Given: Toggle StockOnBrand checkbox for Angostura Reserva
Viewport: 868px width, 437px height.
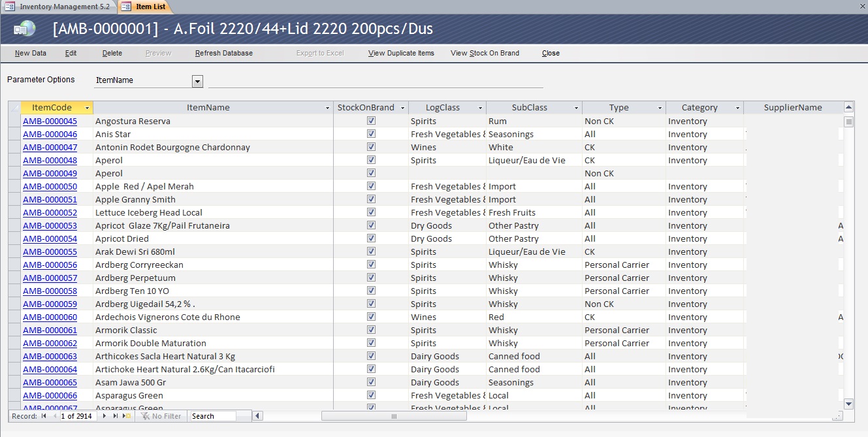Looking at the screenshot, I should click(371, 121).
